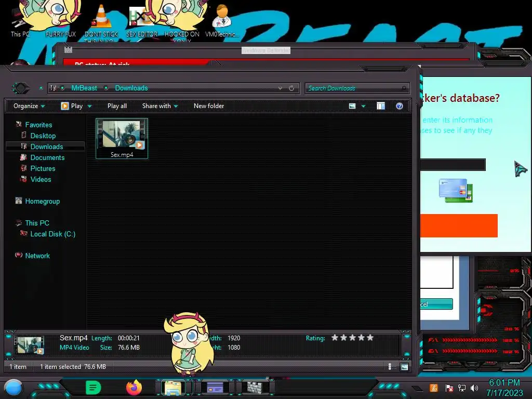This screenshot has width=532, height=399.
Task: Click the folder icon at address bar start
Action: point(54,88)
